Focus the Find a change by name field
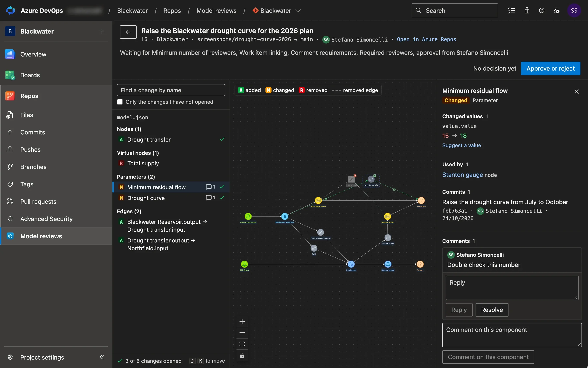This screenshot has width=588, height=368. click(x=171, y=90)
